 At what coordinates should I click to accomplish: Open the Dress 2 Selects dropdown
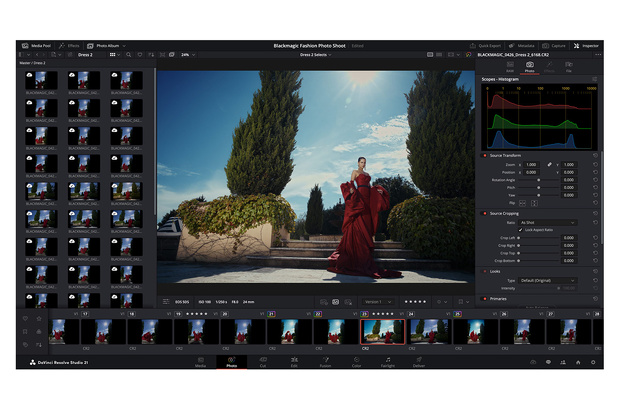pos(316,55)
